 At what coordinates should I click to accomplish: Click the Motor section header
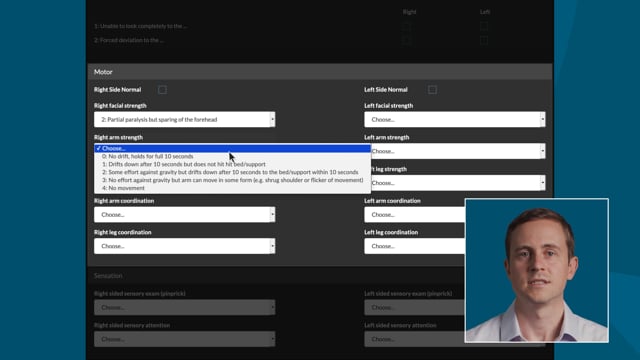click(320, 72)
